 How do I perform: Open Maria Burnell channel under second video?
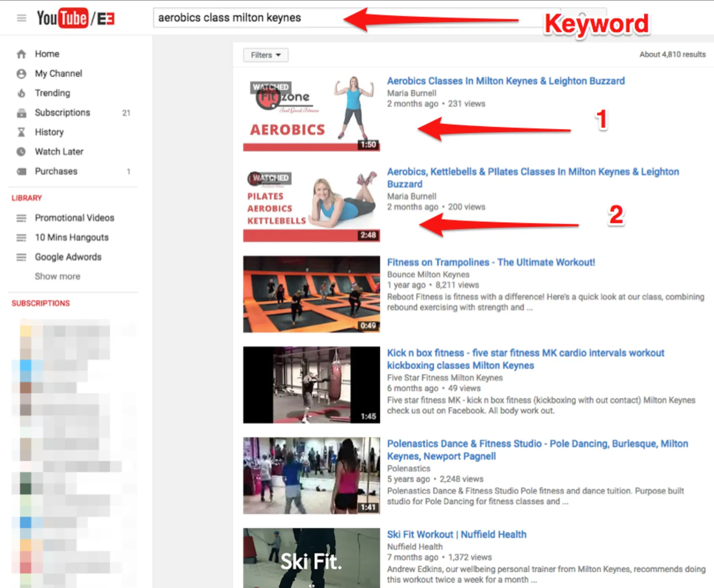tap(411, 196)
